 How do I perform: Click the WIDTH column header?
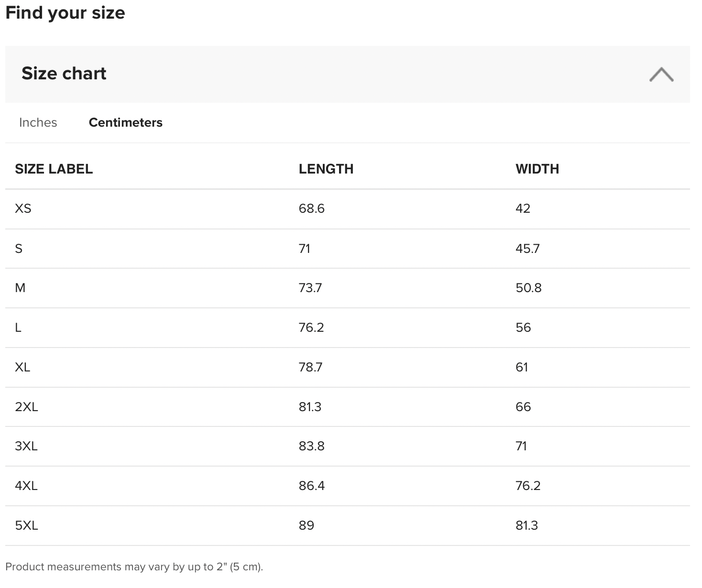click(x=537, y=169)
